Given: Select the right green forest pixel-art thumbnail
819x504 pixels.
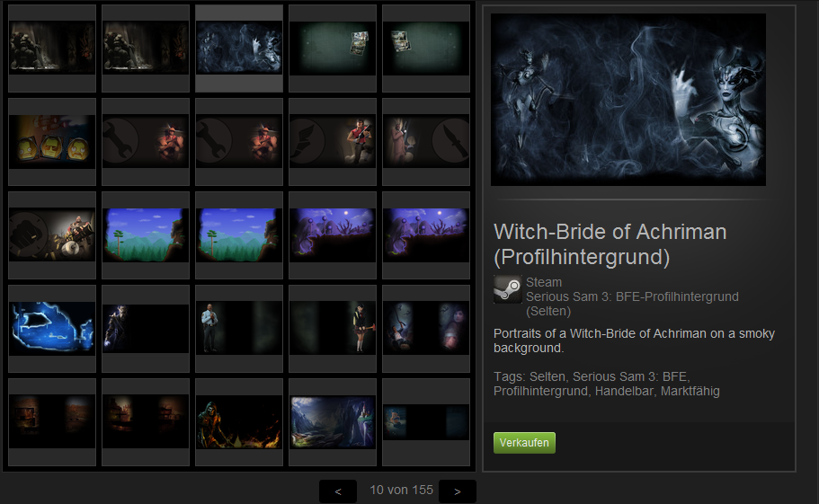Looking at the screenshot, I should pos(239,234).
